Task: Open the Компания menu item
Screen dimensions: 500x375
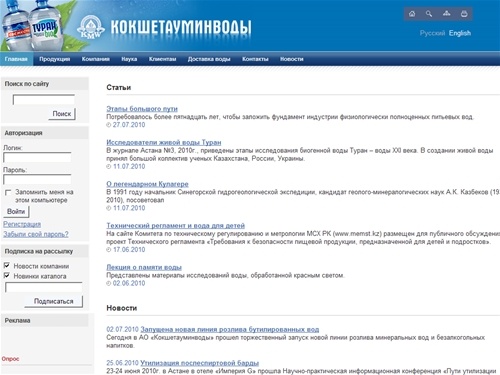Action: coord(96,59)
